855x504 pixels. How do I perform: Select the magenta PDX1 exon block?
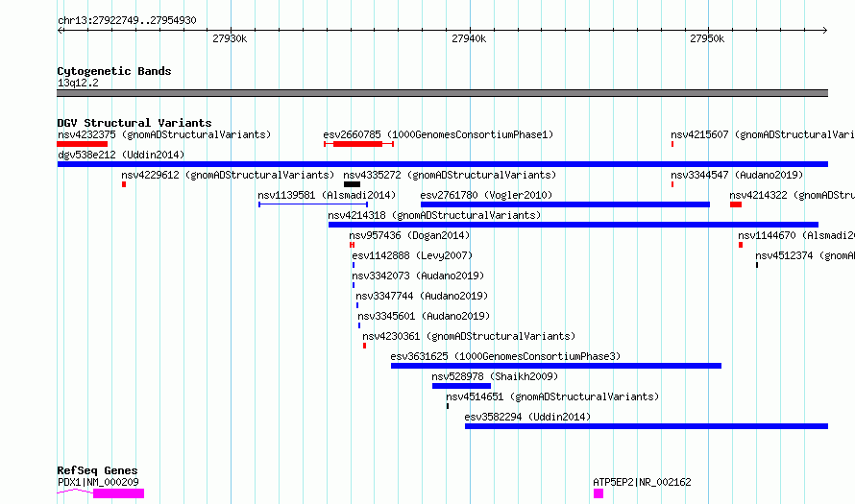point(118,493)
